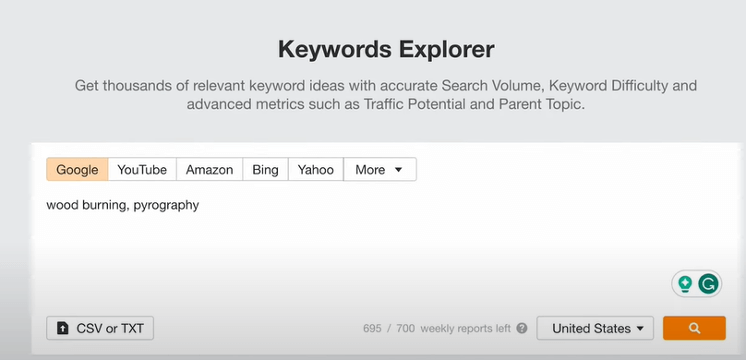This screenshot has height=360, width=746.
Task: Switch to the YouTube tab
Action: (x=142, y=170)
